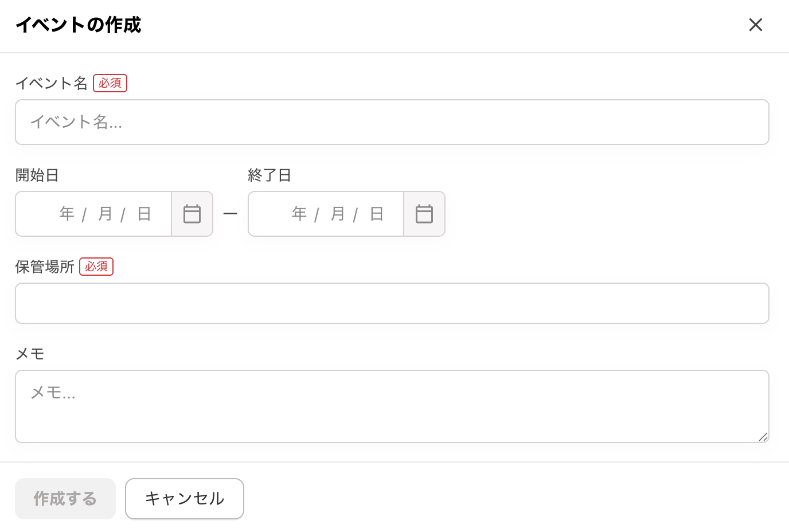Click the メモ field label
Viewport: 789px width, 532px height.
click(30, 354)
